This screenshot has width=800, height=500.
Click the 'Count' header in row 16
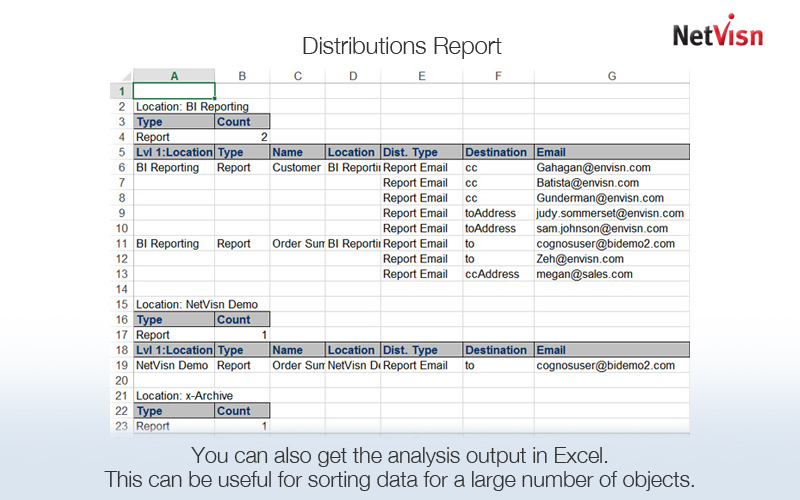pos(242,319)
